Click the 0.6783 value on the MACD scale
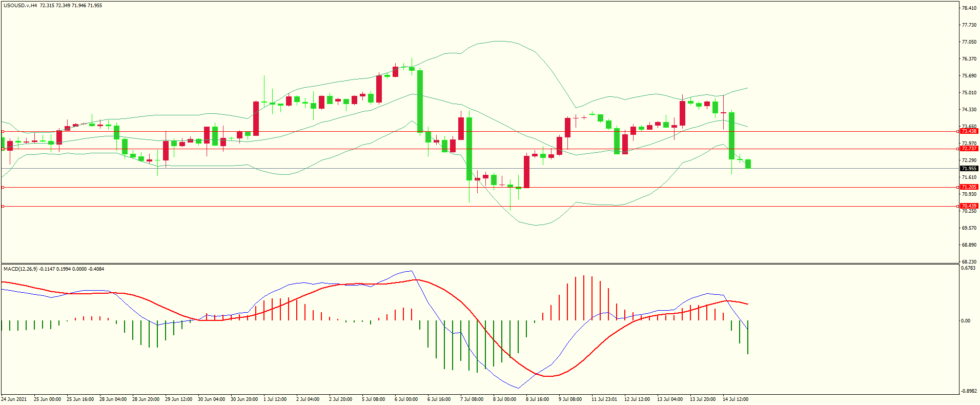980x405 pixels. click(x=968, y=268)
